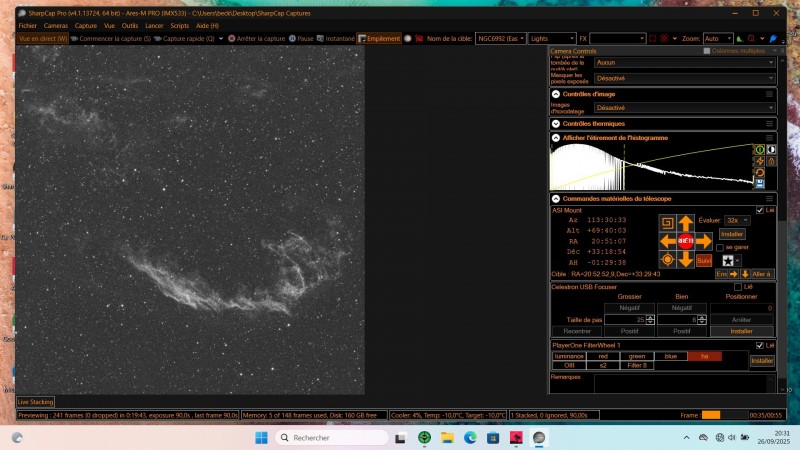
Task: Open the Aide (H) menu
Action: 207,26
